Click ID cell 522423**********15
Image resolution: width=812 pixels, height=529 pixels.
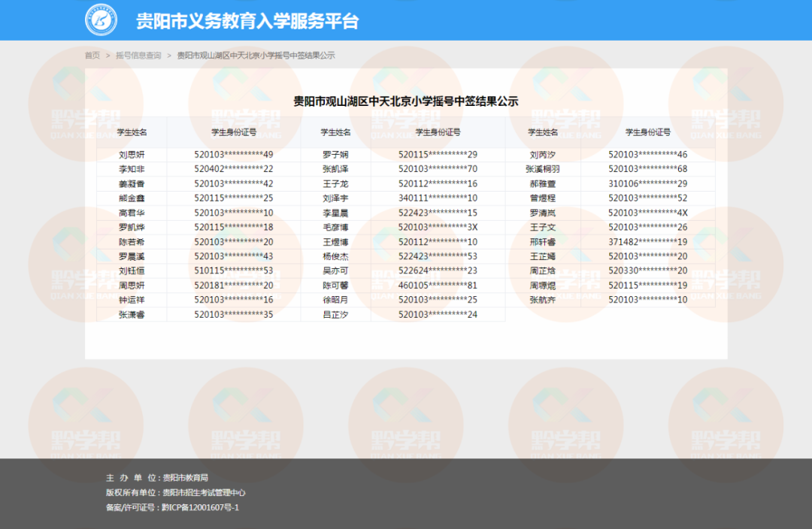438,213
